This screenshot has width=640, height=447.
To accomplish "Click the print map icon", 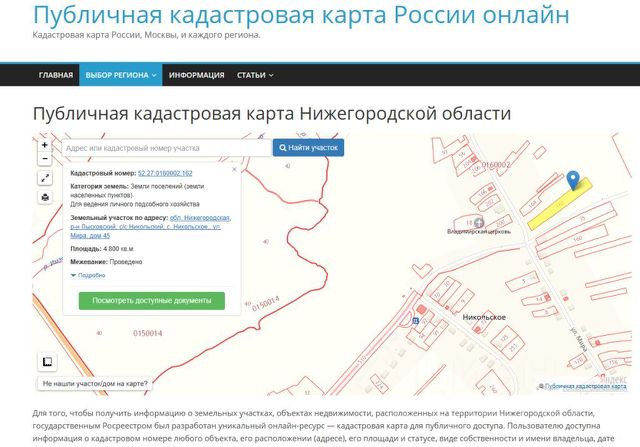I will [x=45, y=197].
